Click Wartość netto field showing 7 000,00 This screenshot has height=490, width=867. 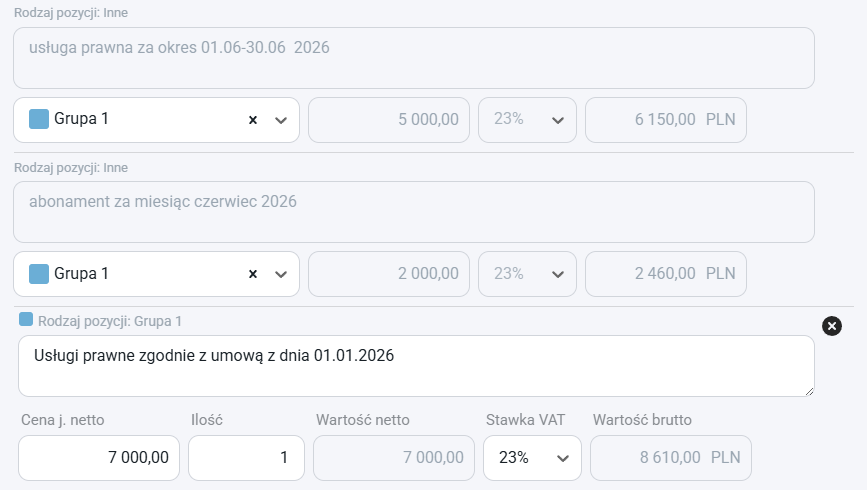pos(394,458)
